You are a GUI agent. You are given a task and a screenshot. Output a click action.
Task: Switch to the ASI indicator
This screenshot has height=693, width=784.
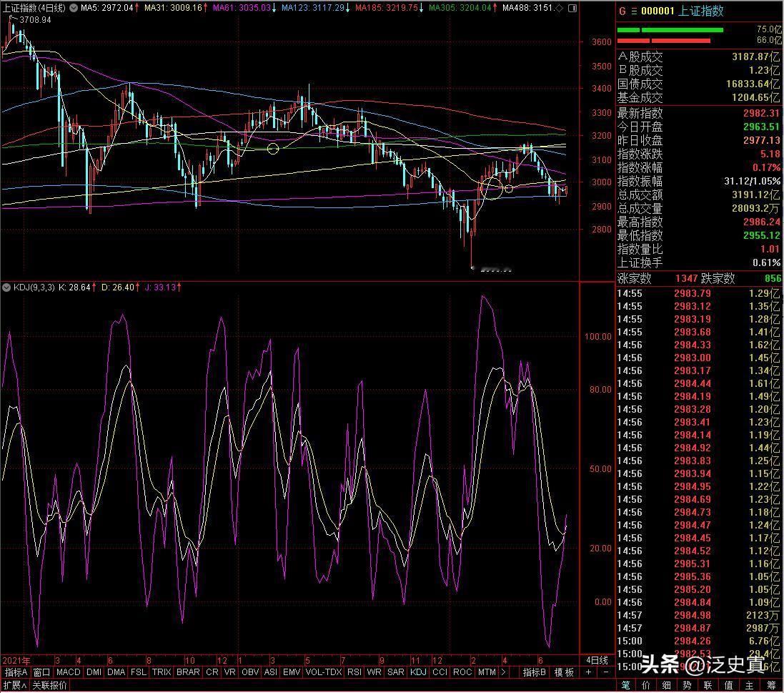(270, 672)
